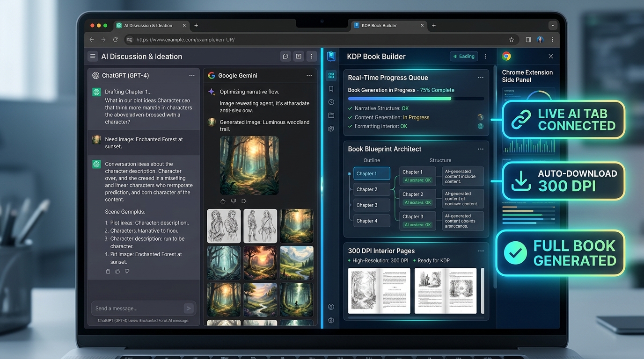Open the bookmark icon in KDP sidebar
Viewport: 644px width, 359px height.
point(331,89)
